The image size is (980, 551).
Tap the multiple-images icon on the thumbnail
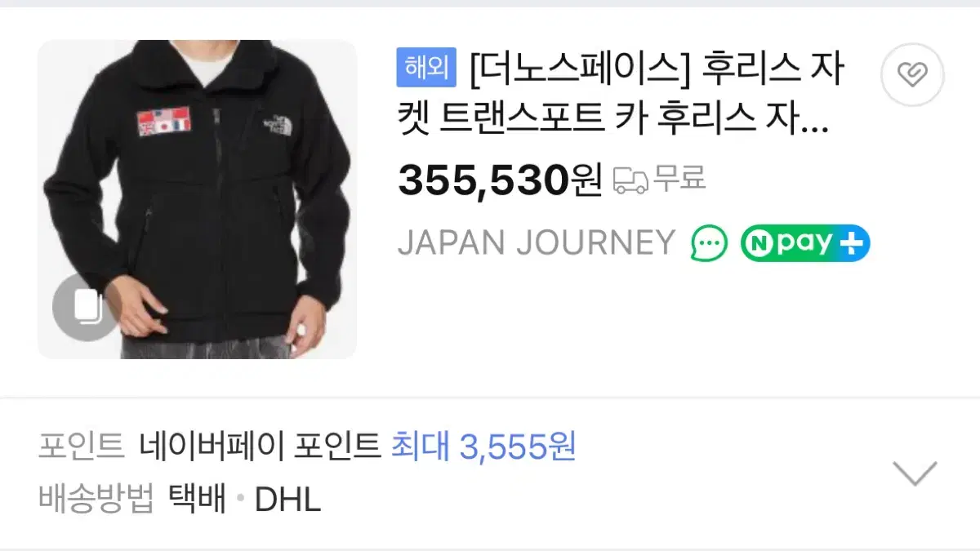86,308
